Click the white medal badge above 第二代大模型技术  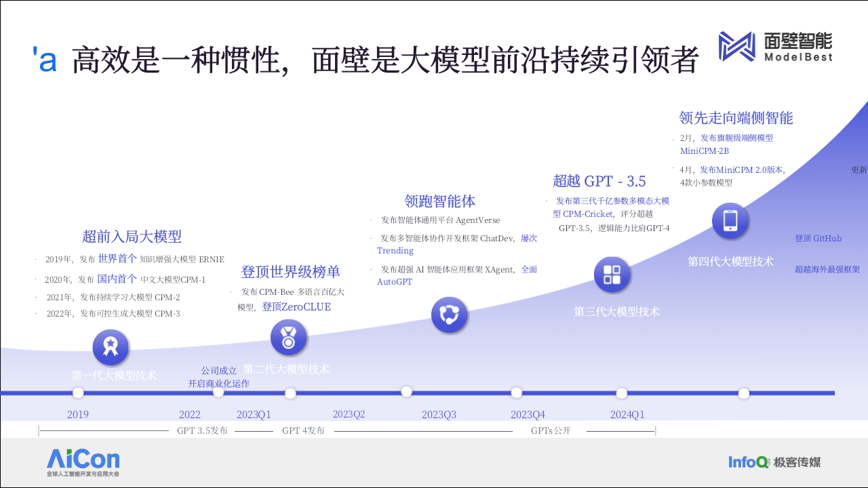290,338
